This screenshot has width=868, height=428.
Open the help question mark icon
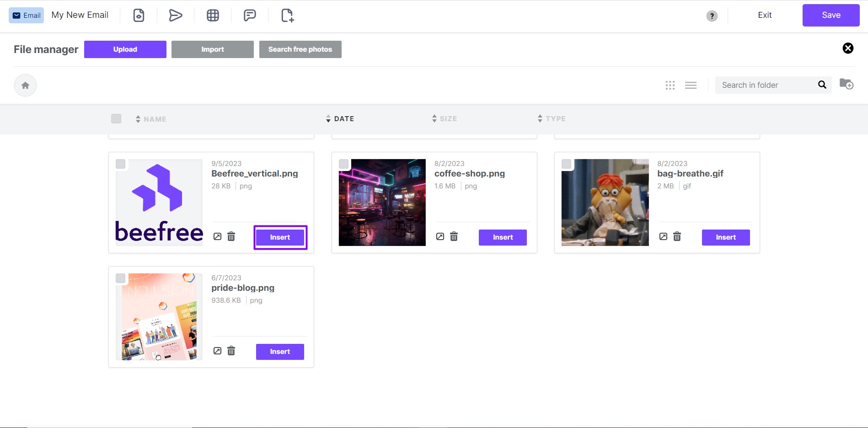pyautogui.click(x=712, y=16)
